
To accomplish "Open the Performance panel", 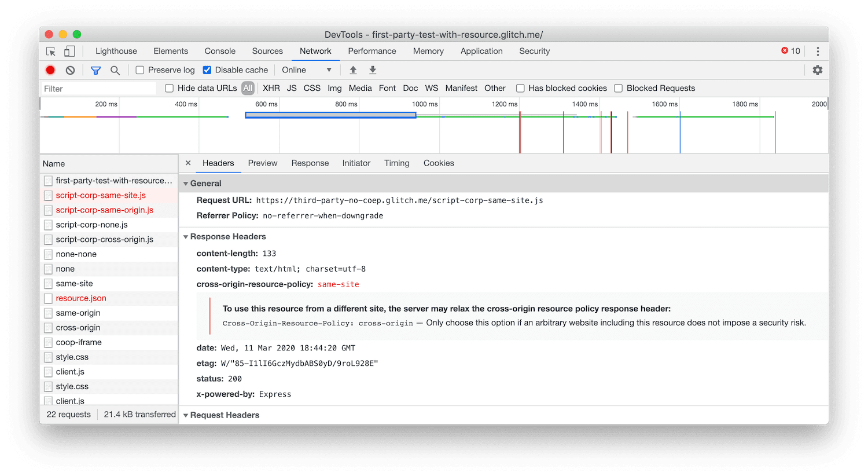I will [372, 51].
